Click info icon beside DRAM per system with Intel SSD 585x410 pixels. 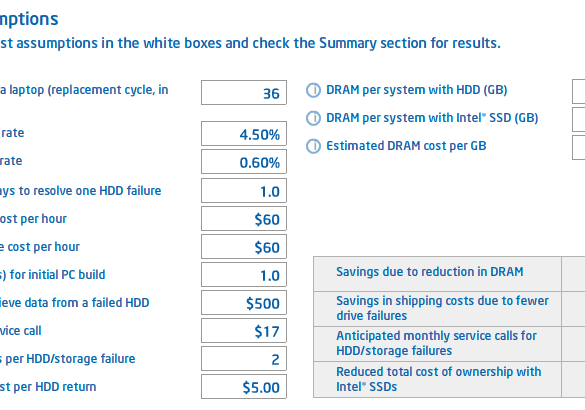313,118
